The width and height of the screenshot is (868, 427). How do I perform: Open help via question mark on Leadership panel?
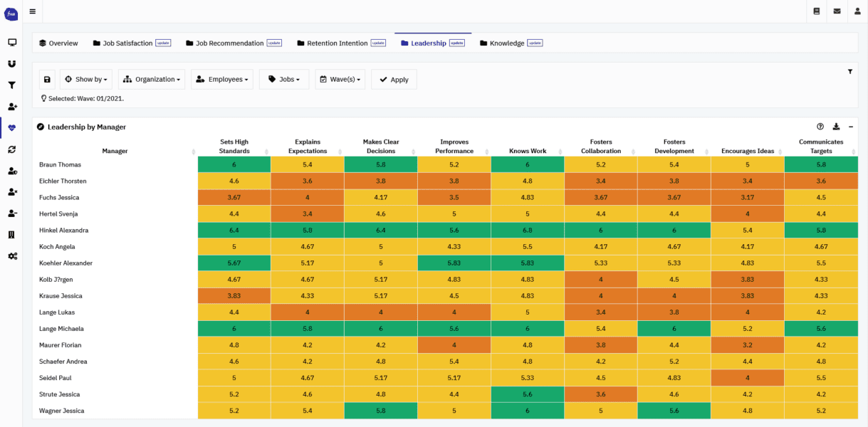(x=819, y=127)
